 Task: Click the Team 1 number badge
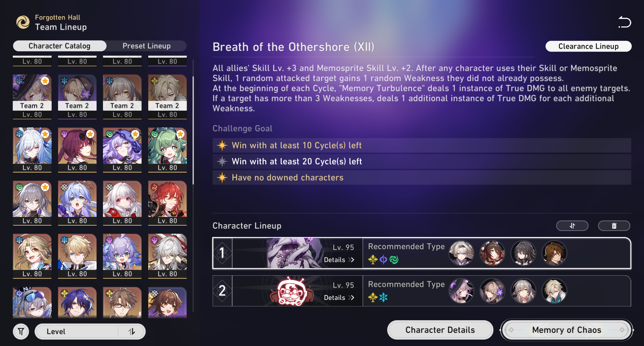[222, 253]
